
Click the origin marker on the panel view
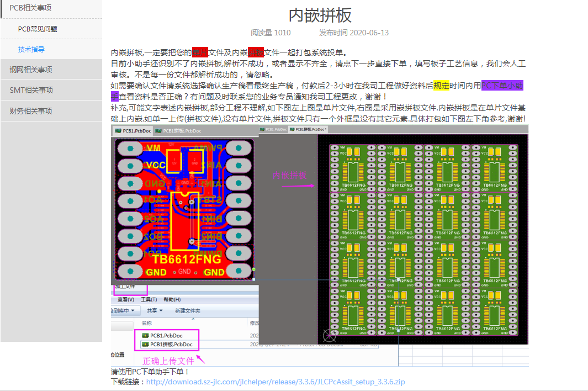[329, 335]
